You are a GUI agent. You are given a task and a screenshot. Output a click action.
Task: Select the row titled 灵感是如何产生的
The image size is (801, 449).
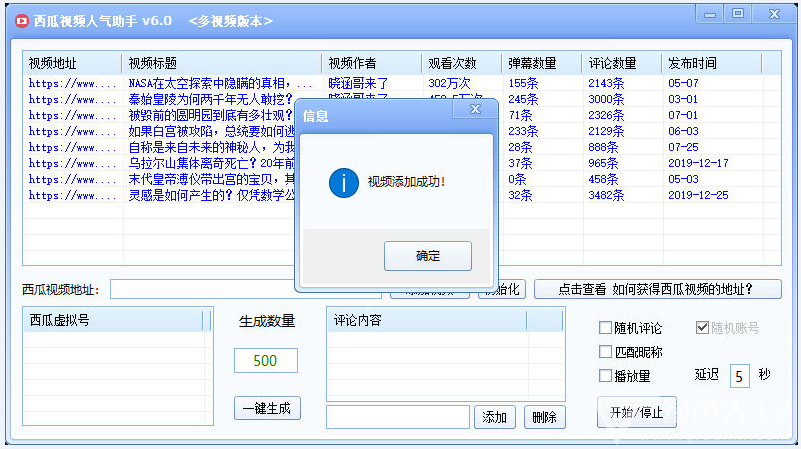pyautogui.click(x=402, y=195)
